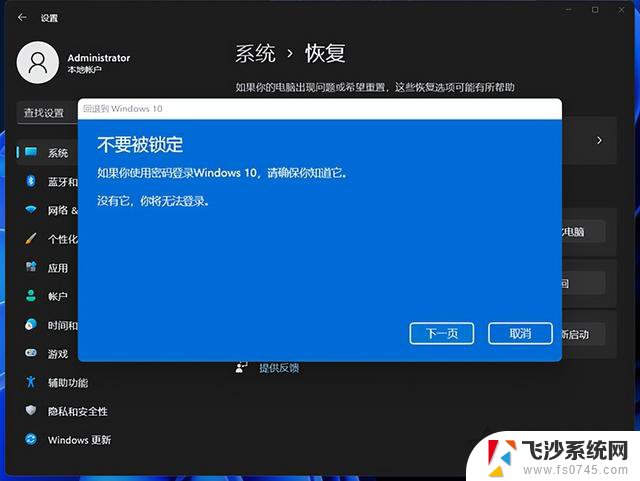Expand the recovery option chevron arrow
This screenshot has width=640, height=481.
[599, 140]
